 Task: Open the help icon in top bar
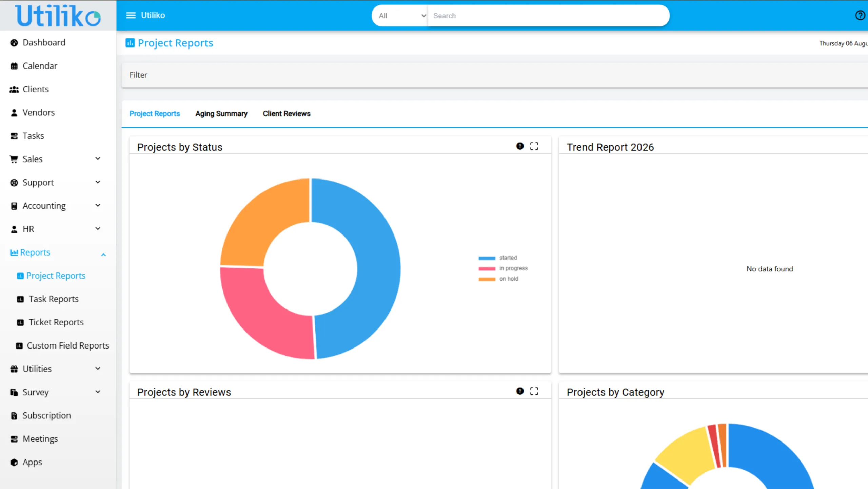860,15
